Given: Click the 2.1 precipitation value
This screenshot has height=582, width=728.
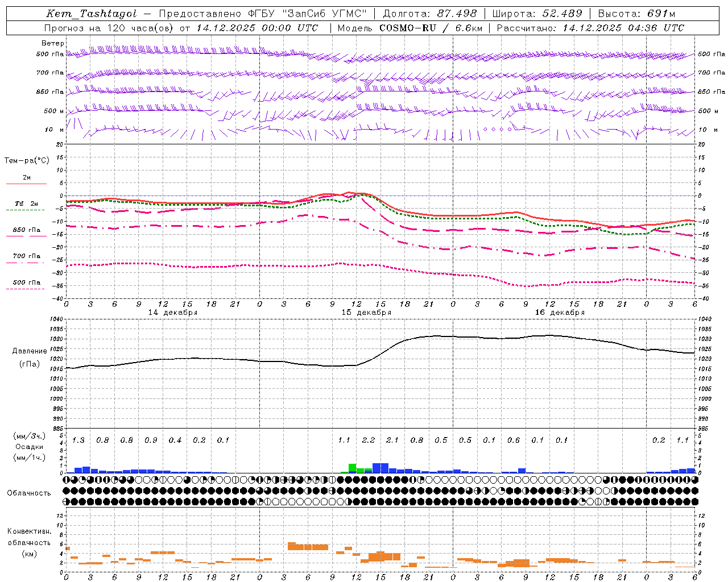Looking at the screenshot, I should point(392,440).
